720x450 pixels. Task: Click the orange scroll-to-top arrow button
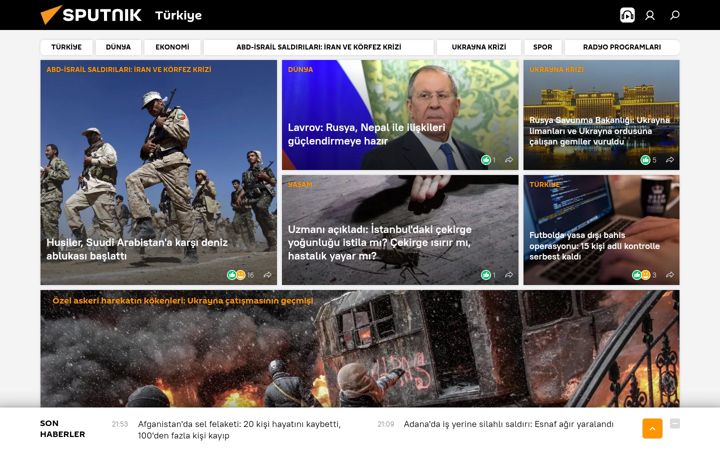coord(652,428)
